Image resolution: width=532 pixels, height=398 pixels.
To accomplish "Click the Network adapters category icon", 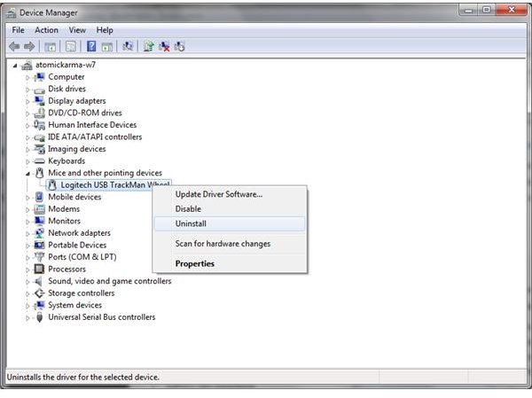I will [39, 233].
